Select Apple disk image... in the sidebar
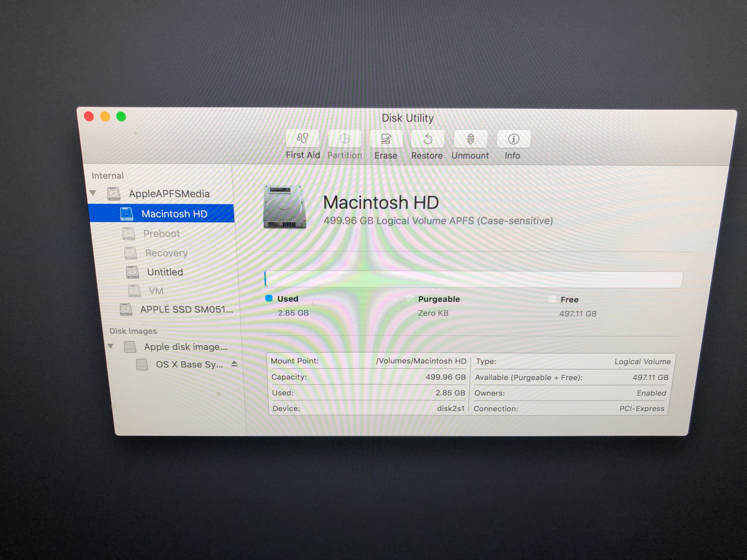 tap(172, 347)
